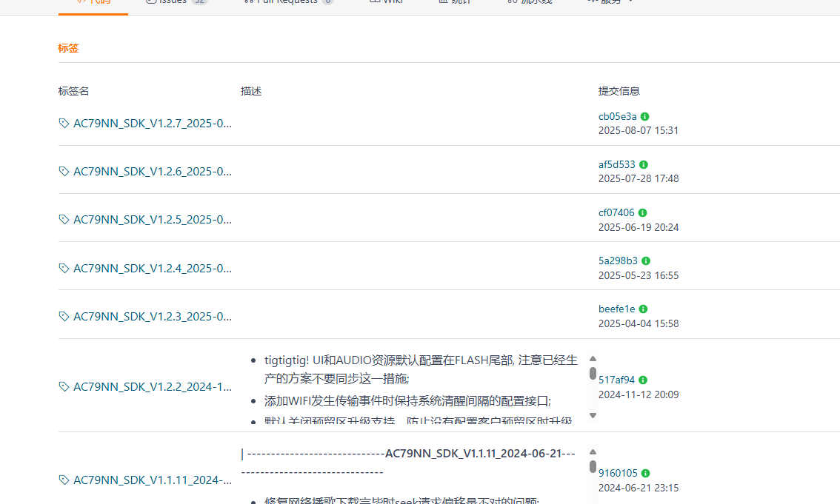This screenshot has width=840, height=504.
Task: Click the tag icon beside AC79NN_SDK_V1.2.5
Action: [x=64, y=219]
